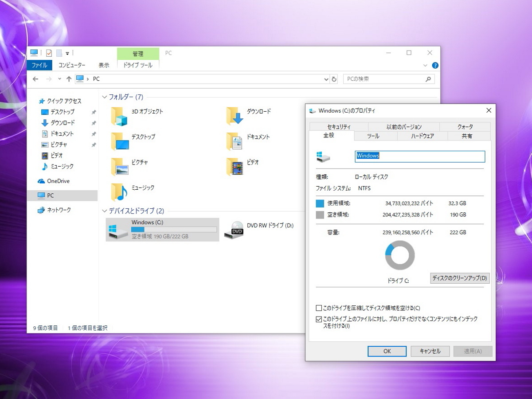Screen dimensions: 532x399
Task: Open the 3D オブジェクト folder icon
Action: click(119, 116)
